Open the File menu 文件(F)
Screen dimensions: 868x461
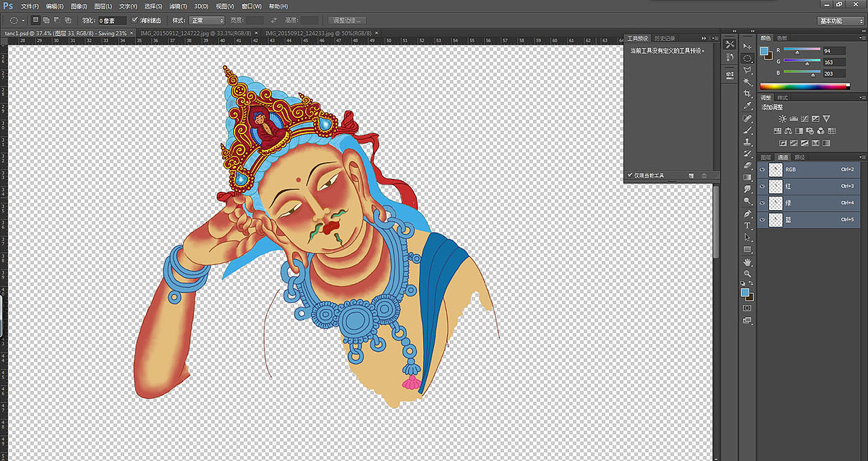[31, 6]
